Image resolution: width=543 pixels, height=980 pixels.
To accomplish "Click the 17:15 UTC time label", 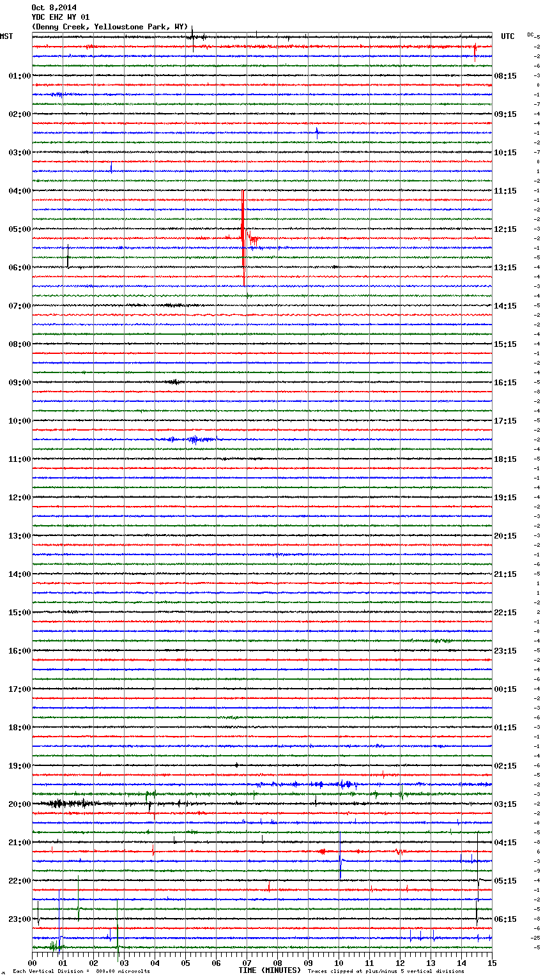I will tap(505, 421).
